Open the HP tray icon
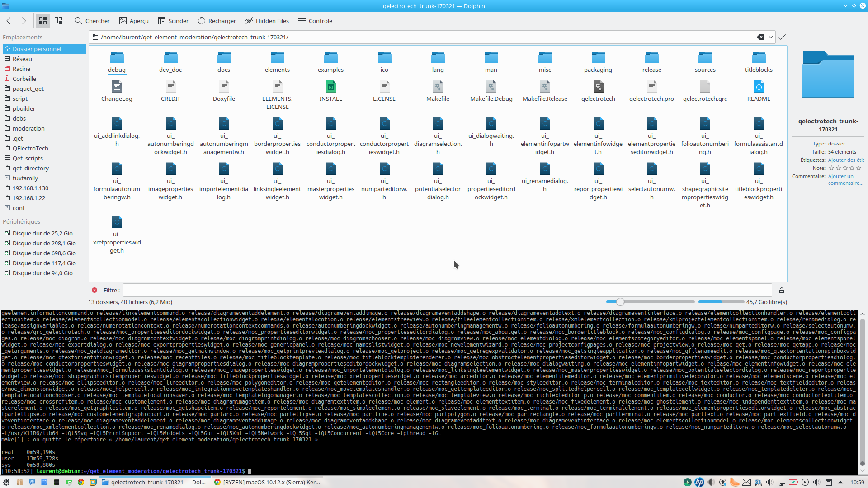Image resolution: width=868 pixels, height=488 pixels. pos(699,482)
